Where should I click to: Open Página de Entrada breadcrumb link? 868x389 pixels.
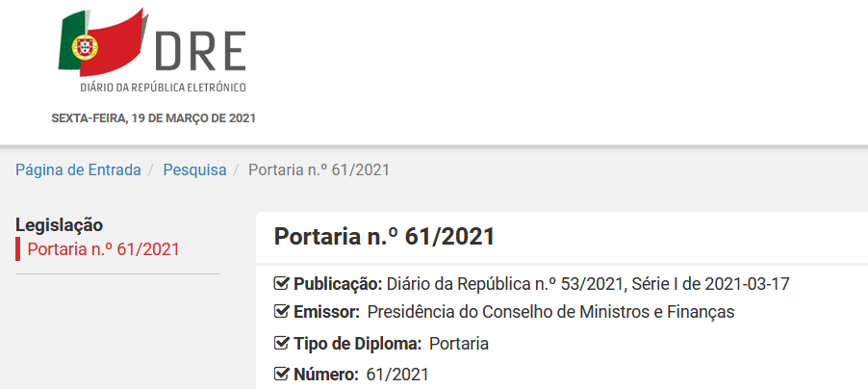[x=78, y=169]
